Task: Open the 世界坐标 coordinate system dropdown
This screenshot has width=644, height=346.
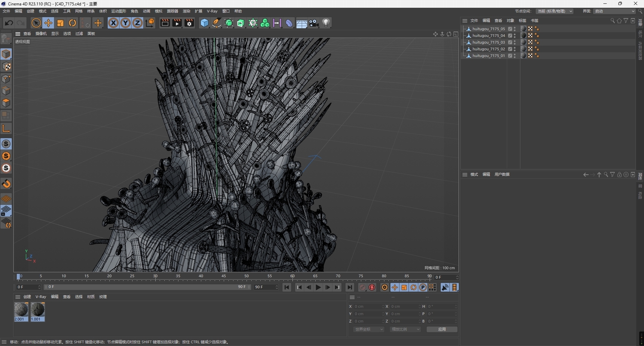Action: [x=368, y=329]
